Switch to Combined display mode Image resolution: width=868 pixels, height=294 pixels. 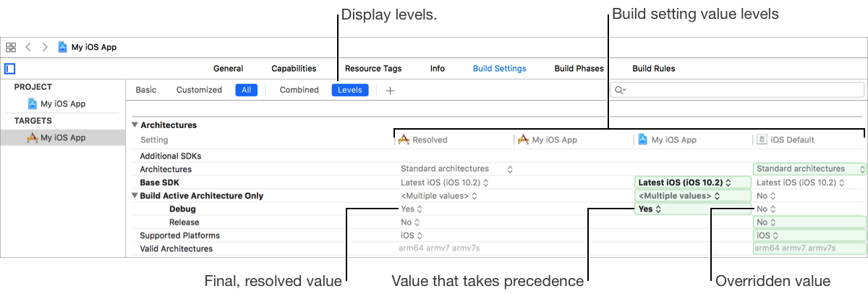[299, 91]
